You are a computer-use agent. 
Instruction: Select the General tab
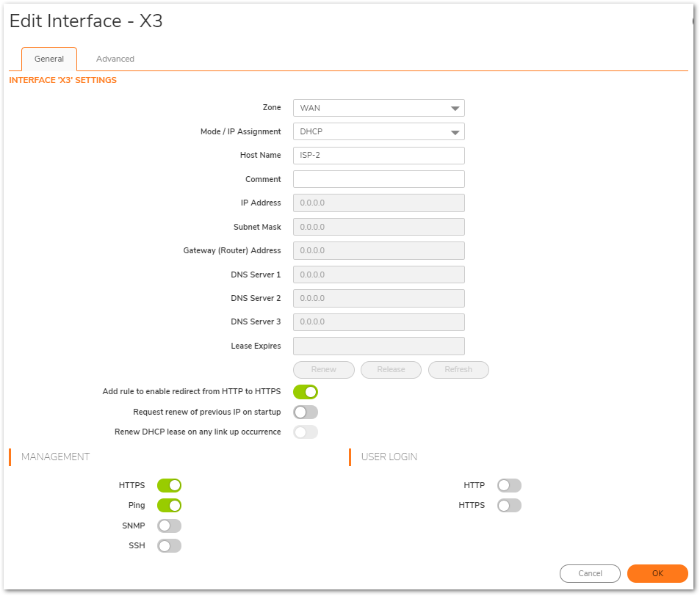click(x=49, y=59)
